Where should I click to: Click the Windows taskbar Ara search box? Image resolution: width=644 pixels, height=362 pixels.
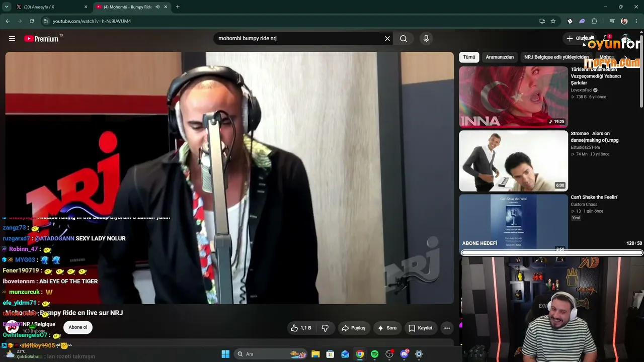[271, 354]
